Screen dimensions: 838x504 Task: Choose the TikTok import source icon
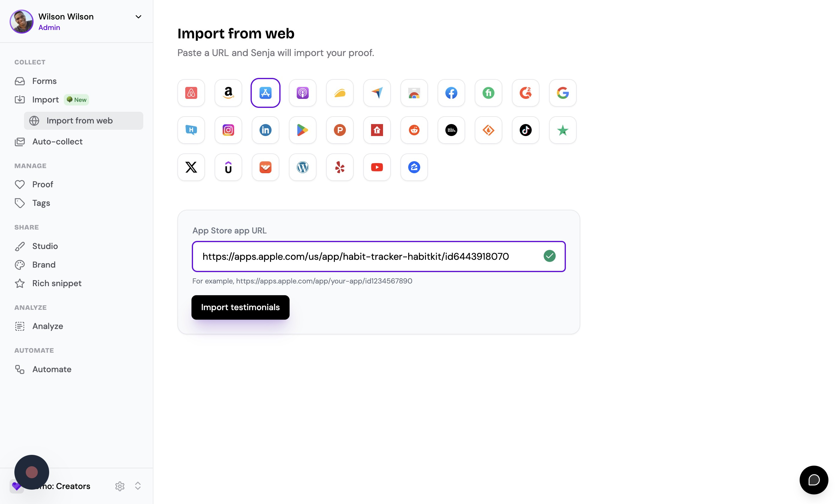click(525, 130)
